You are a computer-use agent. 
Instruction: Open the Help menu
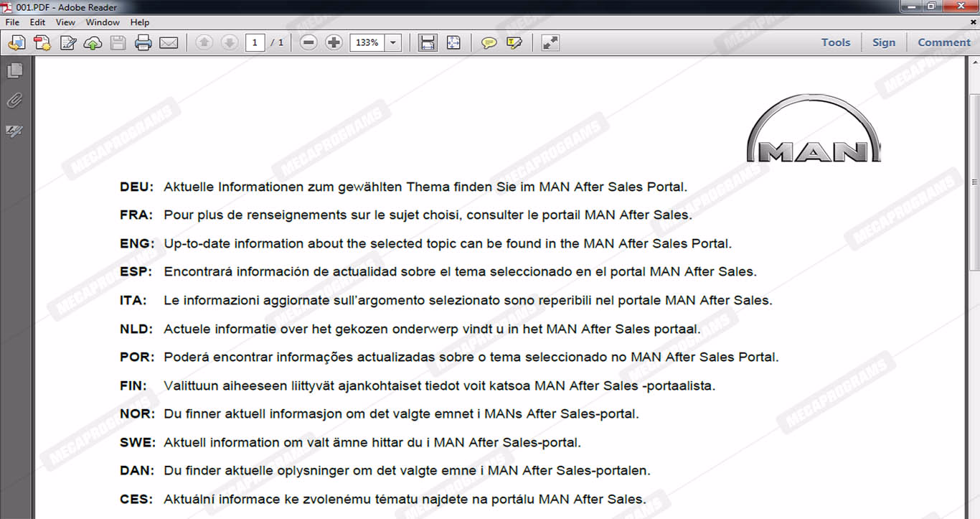[140, 22]
